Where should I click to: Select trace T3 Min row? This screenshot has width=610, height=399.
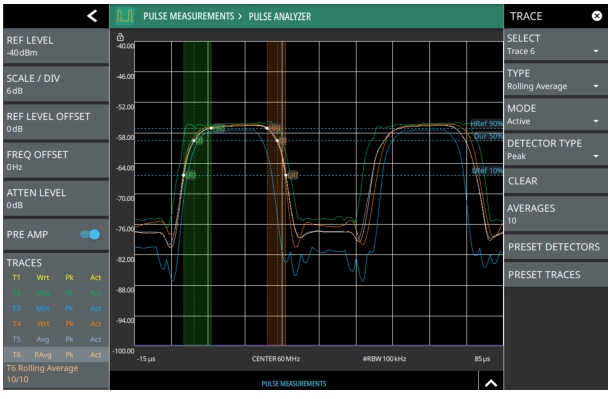pyautogui.click(x=56, y=308)
